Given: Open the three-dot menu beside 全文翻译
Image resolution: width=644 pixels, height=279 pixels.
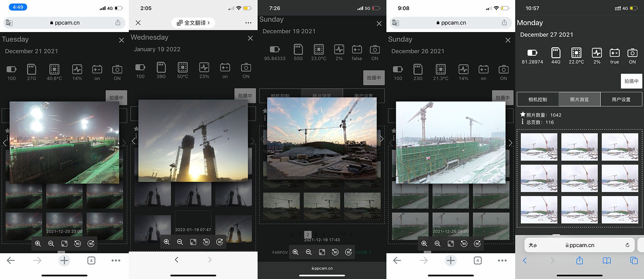Looking at the screenshot, I should (x=248, y=23).
